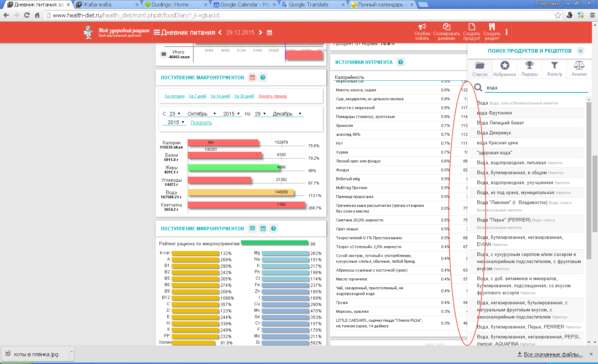Select Вода Джермук from search results
This screenshot has width=598, height=364.
pyautogui.click(x=494, y=133)
